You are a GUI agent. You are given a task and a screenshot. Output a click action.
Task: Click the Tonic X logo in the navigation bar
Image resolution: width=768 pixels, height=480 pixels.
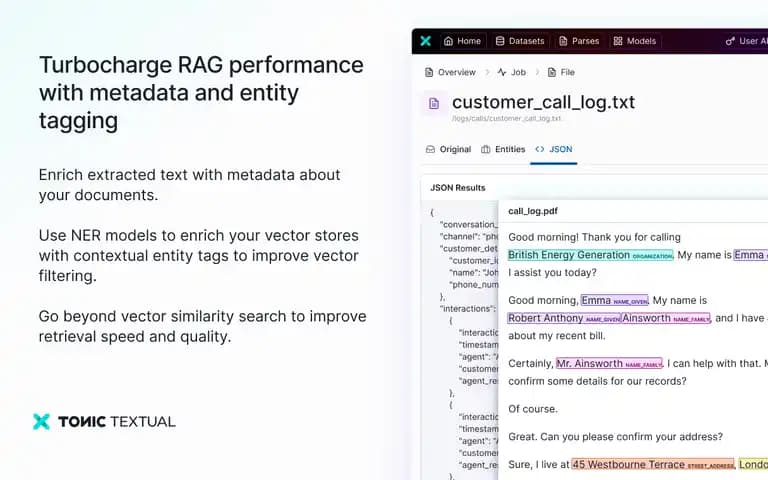coord(425,41)
